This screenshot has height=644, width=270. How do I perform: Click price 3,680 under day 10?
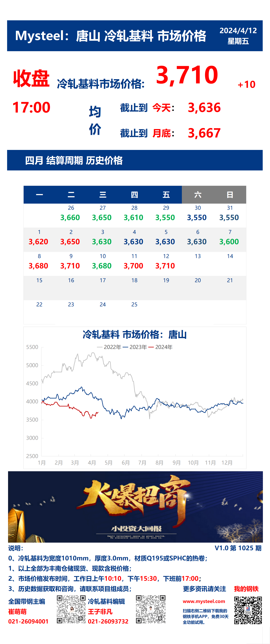click(x=102, y=266)
